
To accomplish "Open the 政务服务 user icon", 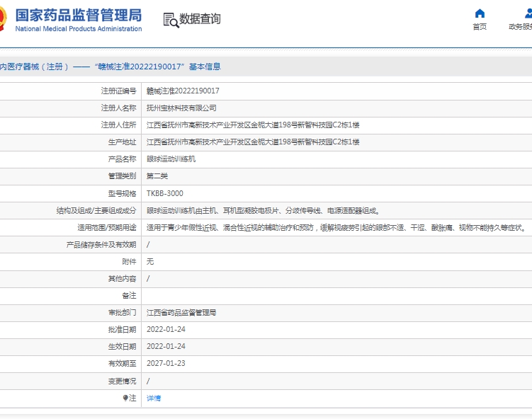I will pyautogui.click(x=528, y=13).
